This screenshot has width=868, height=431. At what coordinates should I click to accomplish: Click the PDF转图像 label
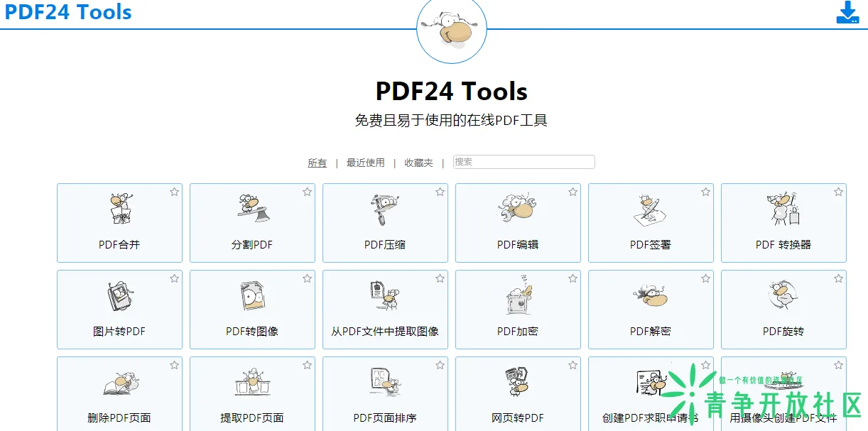pyautogui.click(x=252, y=332)
